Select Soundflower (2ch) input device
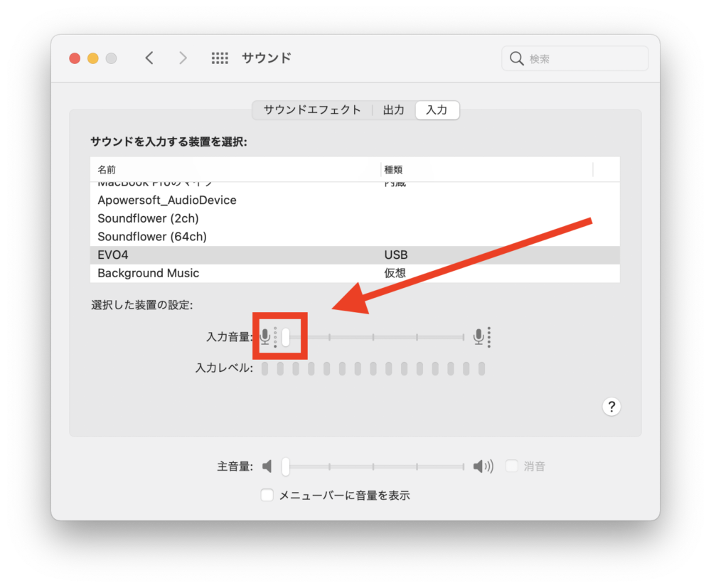 355,218
